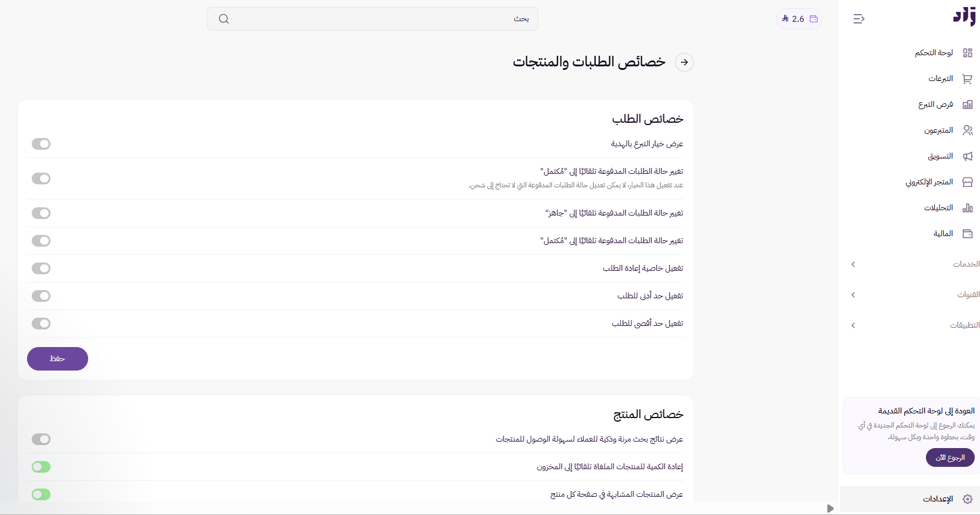980x515 pixels.
Task: Expand the التطبيقات section chevron
Action: pyautogui.click(x=853, y=325)
